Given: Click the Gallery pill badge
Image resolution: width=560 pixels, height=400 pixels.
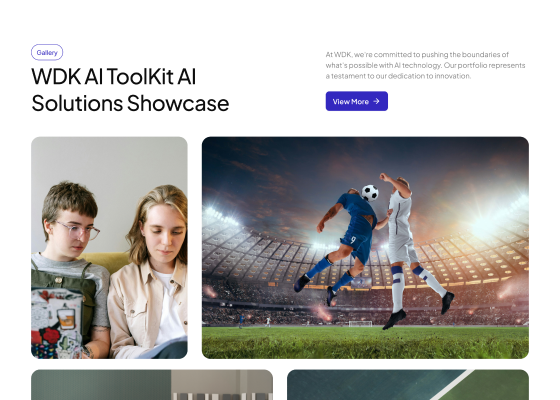Looking at the screenshot, I should pyautogui.click(x=47, y=52).
